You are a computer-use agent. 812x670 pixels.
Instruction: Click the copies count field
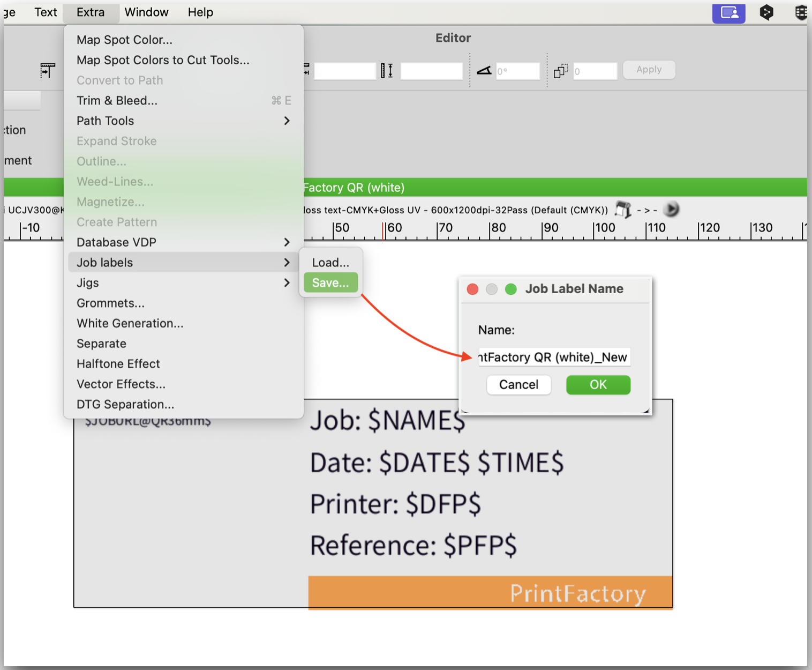pyautogui.click(x=595, y=71)
